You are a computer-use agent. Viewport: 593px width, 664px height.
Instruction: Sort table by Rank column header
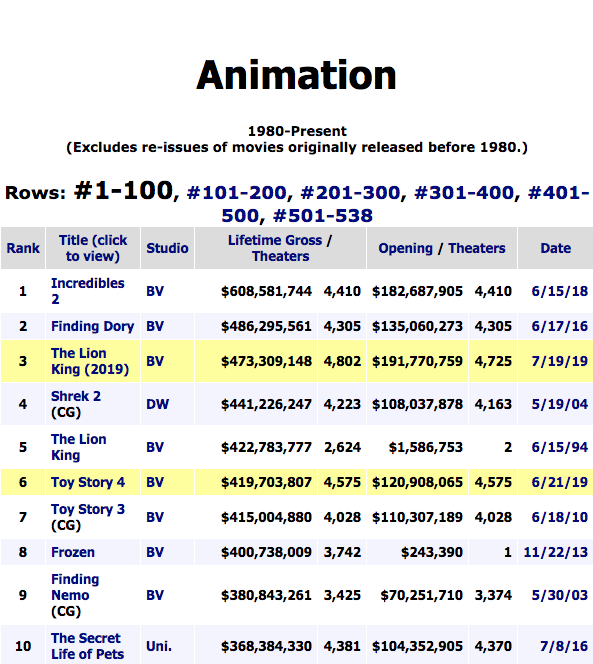(23, 248)
